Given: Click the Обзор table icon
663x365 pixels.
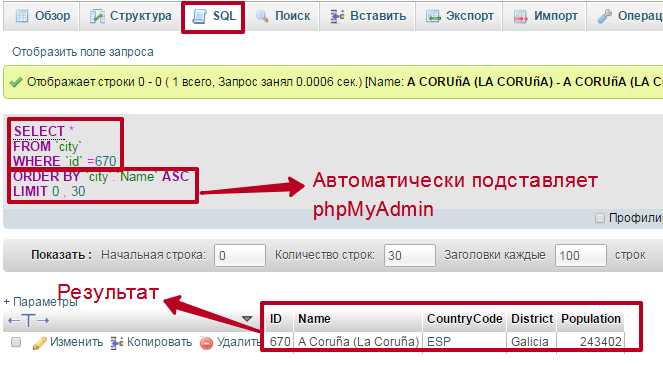Looking at the screenshot, I should click(x=22, y=16).
